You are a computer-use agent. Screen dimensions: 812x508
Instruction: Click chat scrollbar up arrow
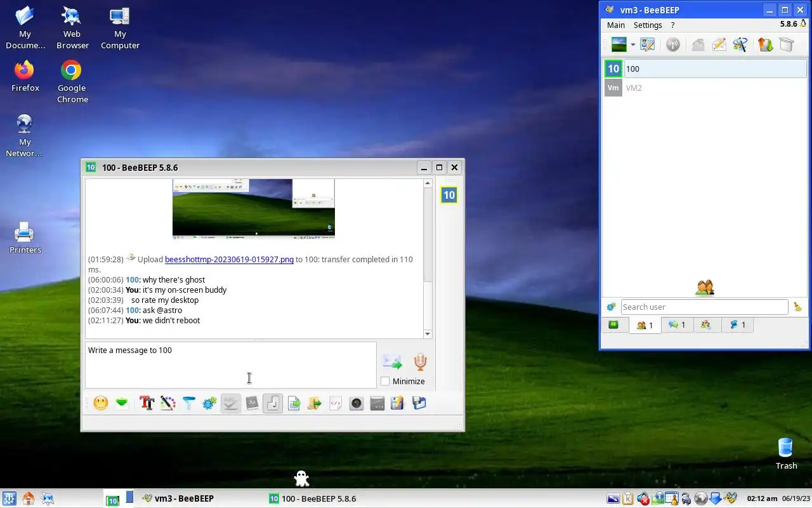pos(428,184)
